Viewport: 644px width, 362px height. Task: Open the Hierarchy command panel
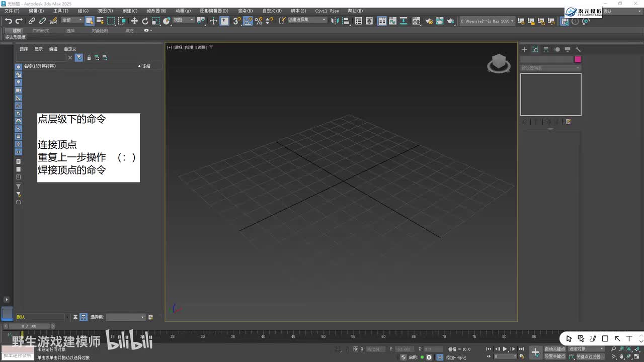coord(546,49)
